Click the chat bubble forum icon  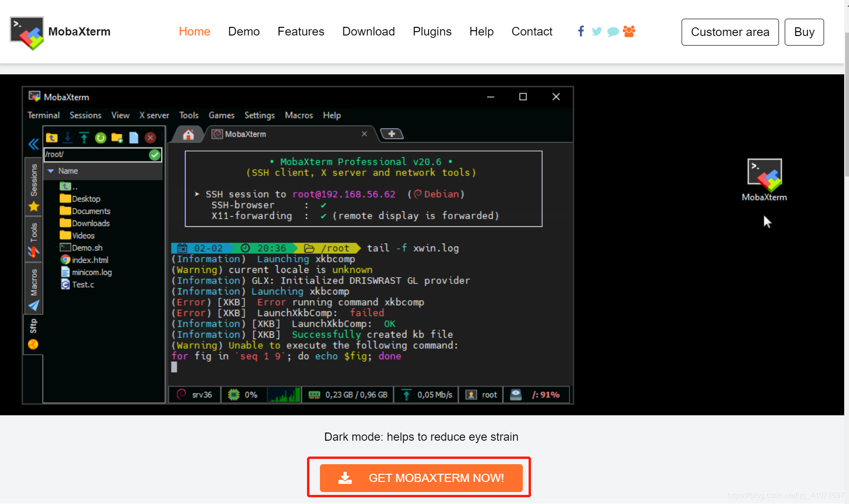pyautogui.click(x=613, y=32)
